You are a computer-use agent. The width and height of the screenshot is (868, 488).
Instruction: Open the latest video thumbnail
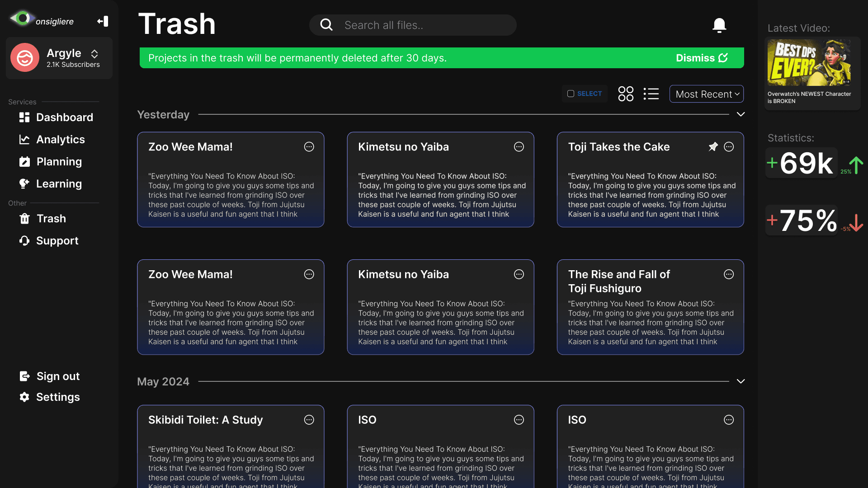[809, 62]
